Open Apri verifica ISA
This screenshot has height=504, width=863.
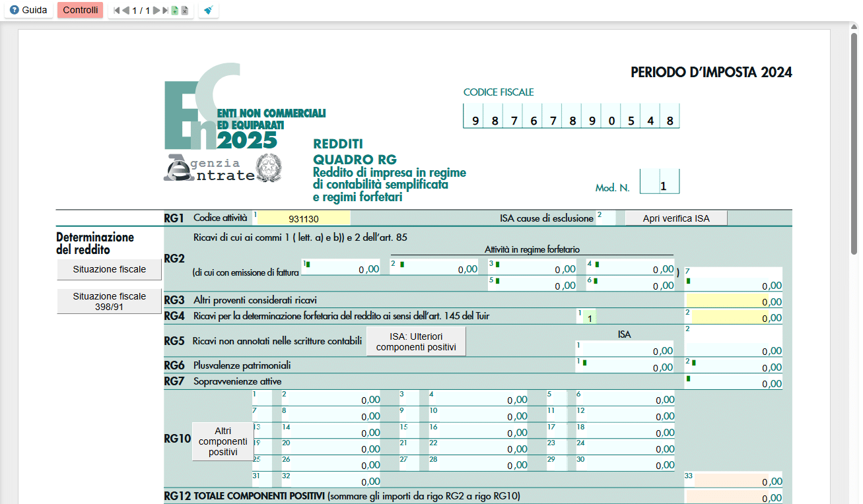[676, 218]
